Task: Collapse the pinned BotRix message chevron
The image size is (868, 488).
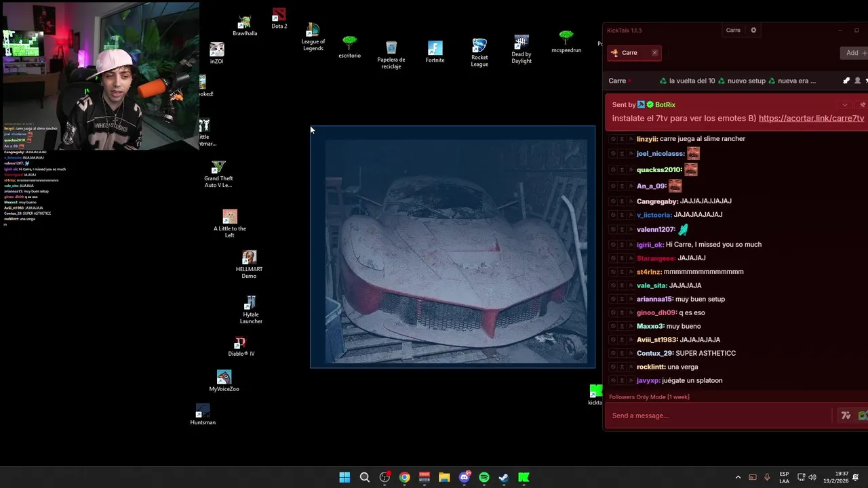Action: point(844,105)
